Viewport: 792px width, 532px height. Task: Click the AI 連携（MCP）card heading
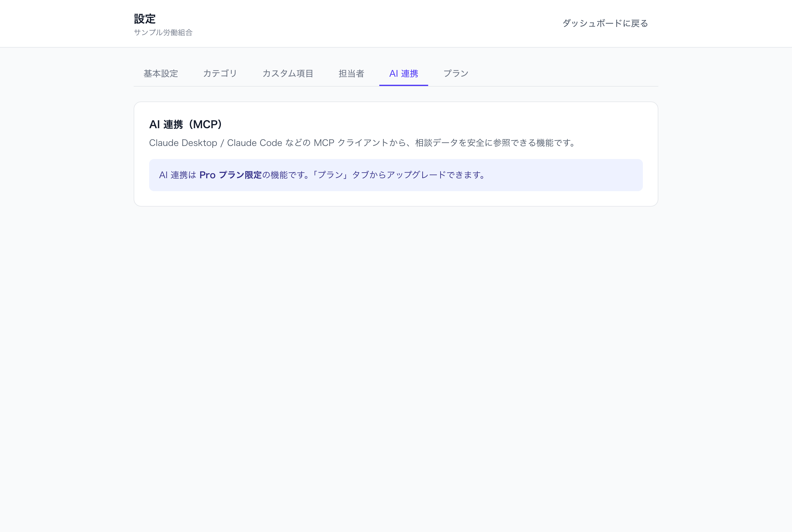coord(186,125)
